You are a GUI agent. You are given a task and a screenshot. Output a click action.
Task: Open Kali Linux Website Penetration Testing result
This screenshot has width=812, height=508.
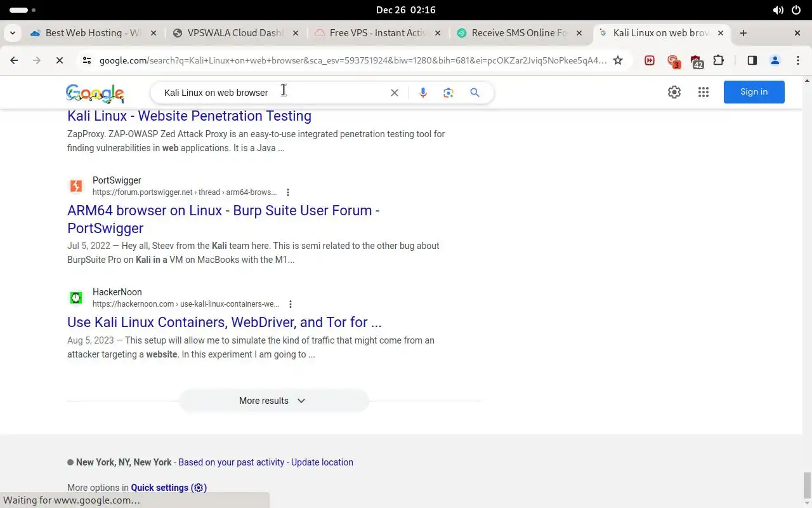tap(189, 116)
